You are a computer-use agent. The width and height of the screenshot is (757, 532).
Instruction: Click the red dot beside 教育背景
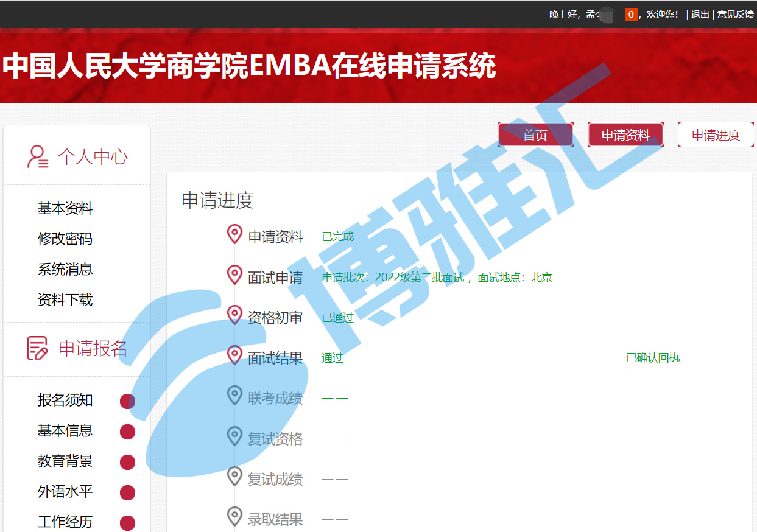127,462
